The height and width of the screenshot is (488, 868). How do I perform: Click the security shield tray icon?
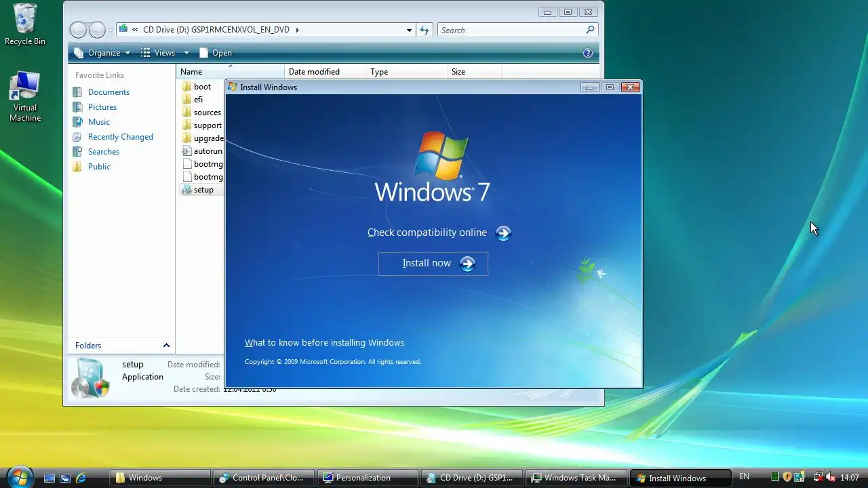coord(787,478)
